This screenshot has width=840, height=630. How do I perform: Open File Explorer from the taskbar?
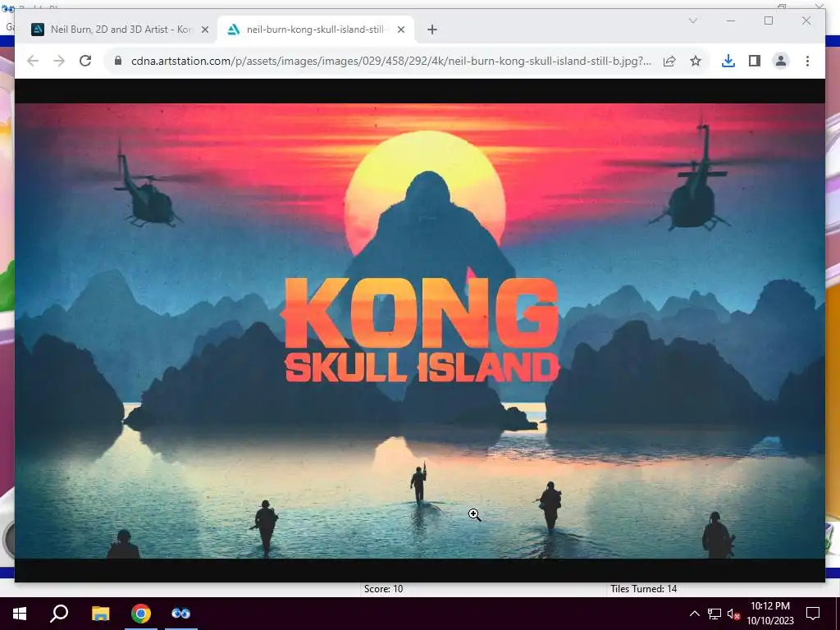click(100, 614)
